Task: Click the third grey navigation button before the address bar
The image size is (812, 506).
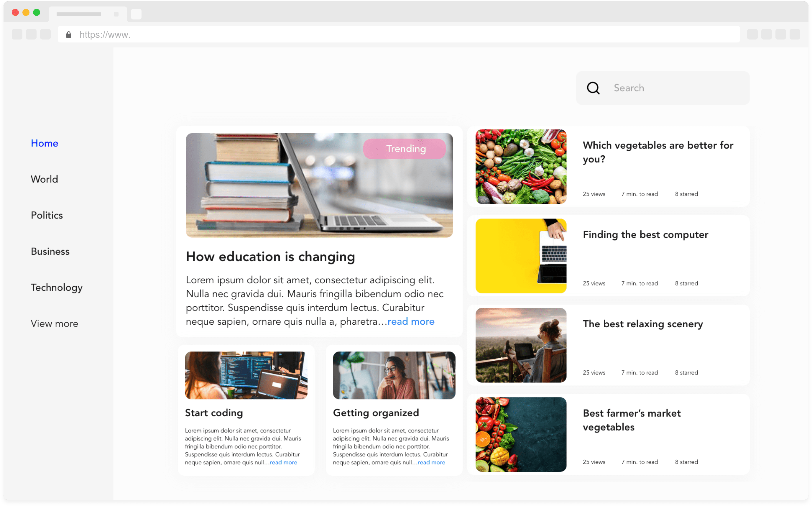Action: coord(45,34)
